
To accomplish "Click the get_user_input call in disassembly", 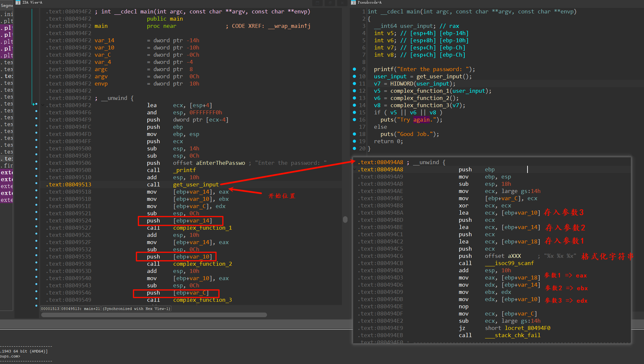I will 196,184.
